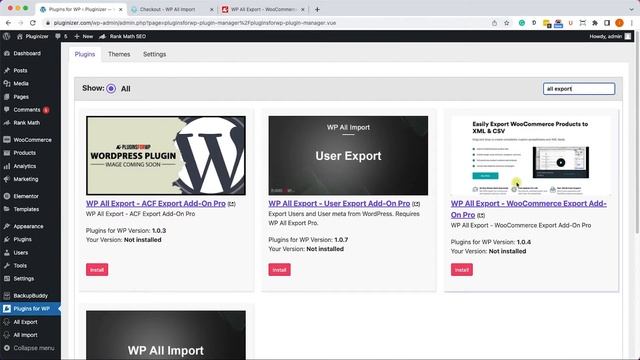Image resolution: width=640 pixels, height=360 pixels.
Task: Click the Grammarly green extension icon
Action: [x=522, y=23]
